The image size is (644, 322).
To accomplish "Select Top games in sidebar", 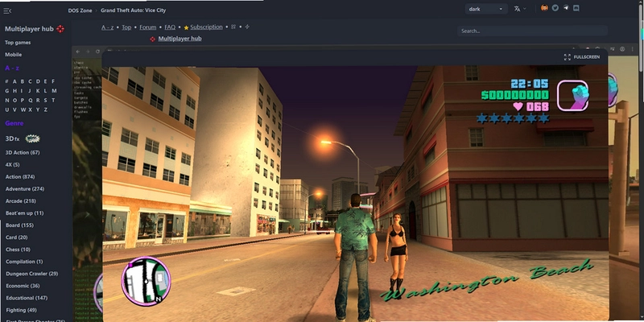I will click(18, 43).
